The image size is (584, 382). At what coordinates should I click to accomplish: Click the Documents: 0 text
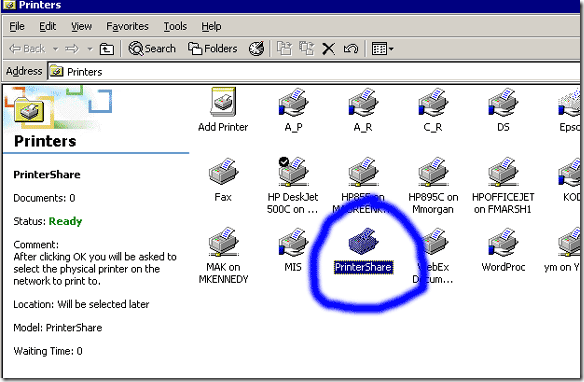coord(44,198)
